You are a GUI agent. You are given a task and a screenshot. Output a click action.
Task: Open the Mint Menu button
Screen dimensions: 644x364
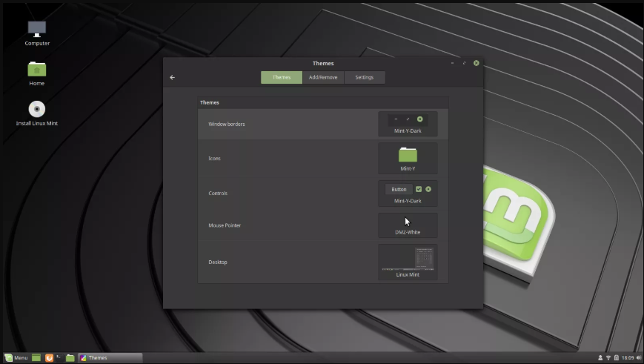[16, 358]
